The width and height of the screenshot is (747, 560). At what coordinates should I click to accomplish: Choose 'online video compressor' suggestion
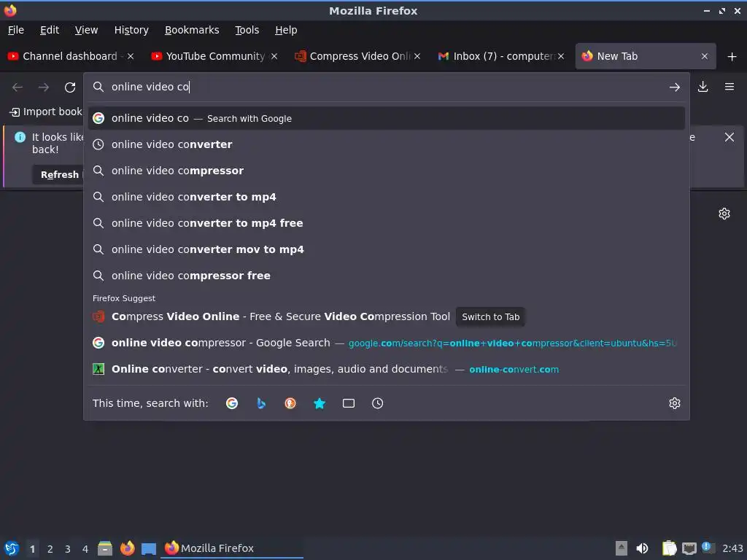click(387, 171)
